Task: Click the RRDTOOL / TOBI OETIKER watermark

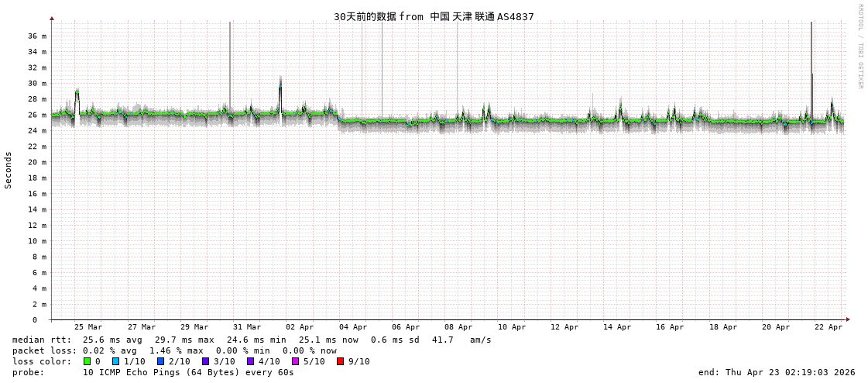Action: coord(859,47)
